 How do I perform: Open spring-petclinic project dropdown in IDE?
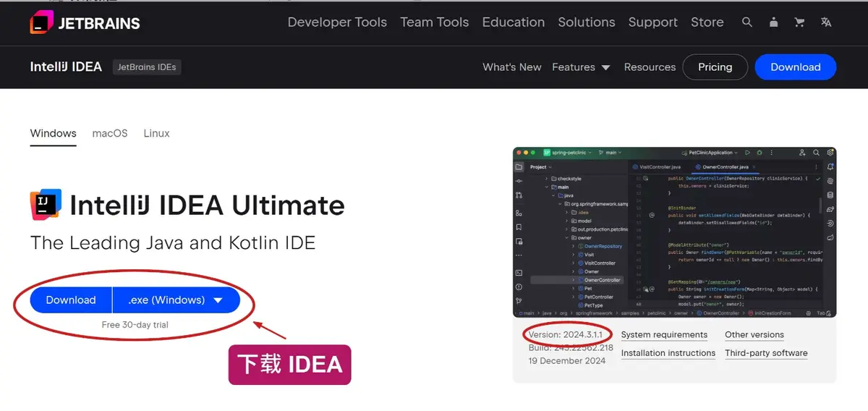point(567,153)
